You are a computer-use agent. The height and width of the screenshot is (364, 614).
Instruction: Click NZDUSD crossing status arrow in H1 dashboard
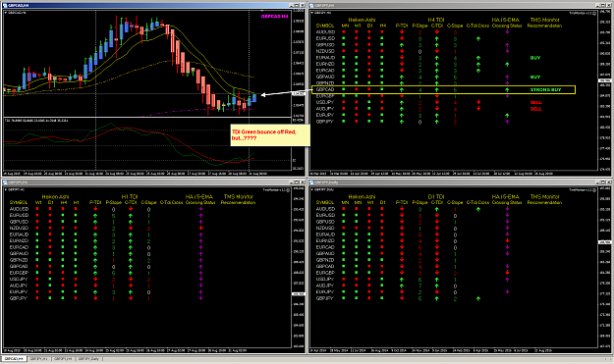200,228
